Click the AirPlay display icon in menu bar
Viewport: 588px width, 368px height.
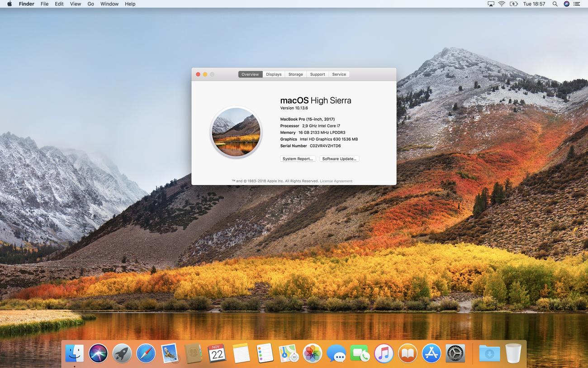pyautogui.click(x=491, y=4)
